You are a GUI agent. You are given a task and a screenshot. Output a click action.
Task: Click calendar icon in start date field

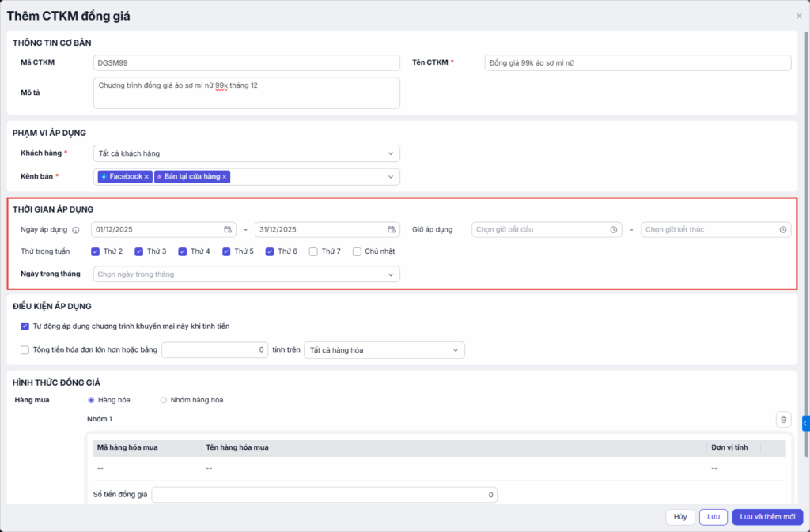pyautogui.click(x=228, y=230)
